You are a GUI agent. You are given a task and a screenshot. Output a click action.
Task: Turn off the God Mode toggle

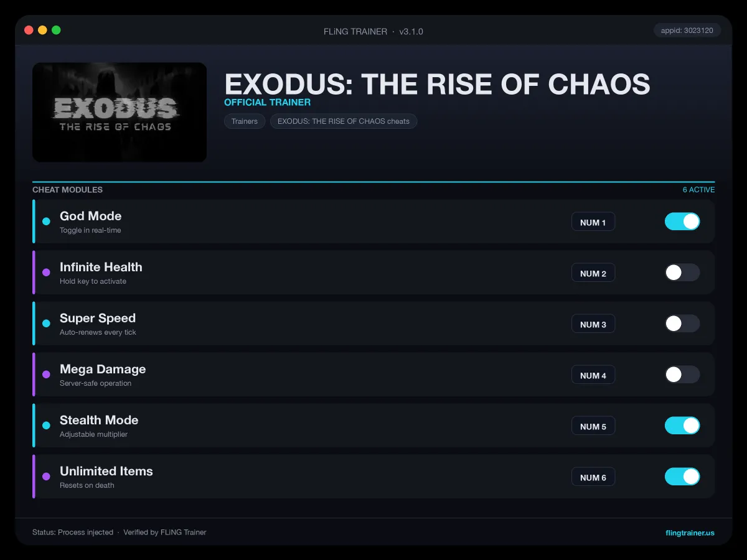[682, 222]
